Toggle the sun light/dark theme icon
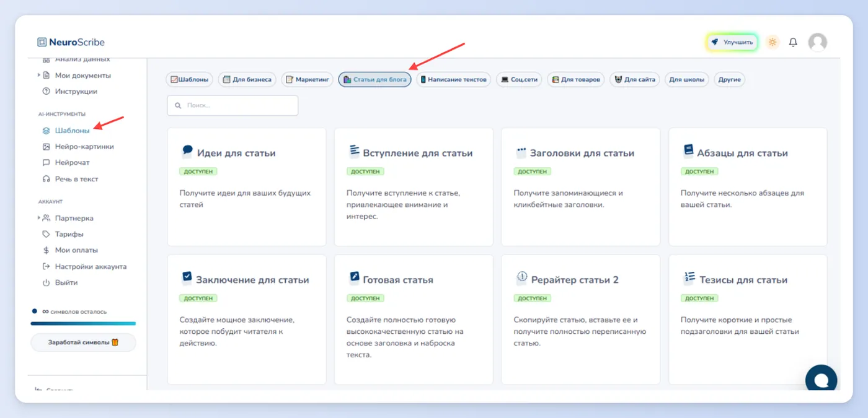This screenshot has height=418, width=868. [772, 42]
